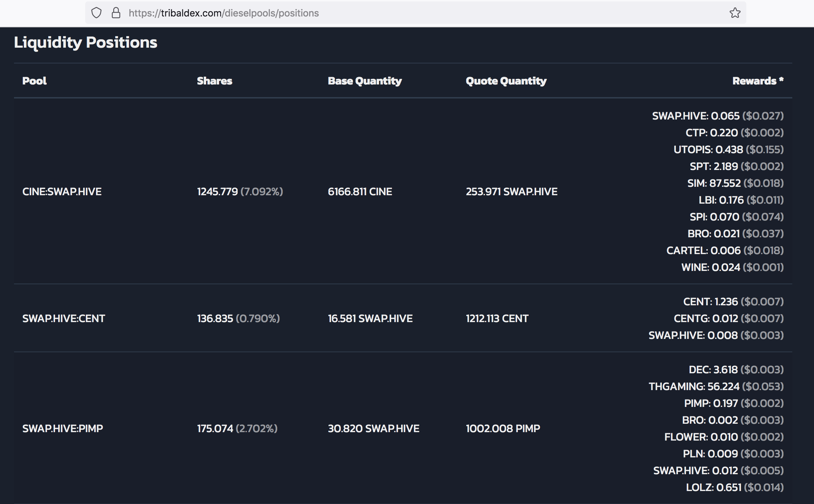Click reward CTP: 0.220 ($0.002)
The height and width of the screenshot is (504, 814).
coord(735,133)
